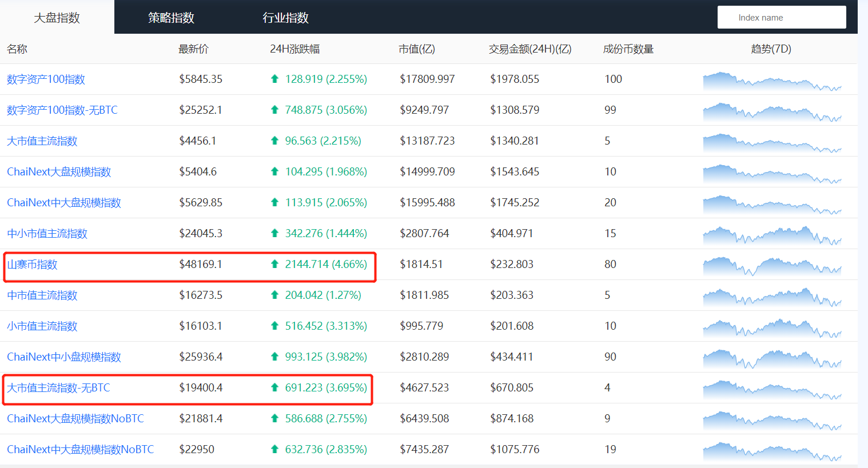Image resolution: width=868 pixels, height=468 pixels.
Task: Select market cap value $4627.523
Action: [424, 387]
